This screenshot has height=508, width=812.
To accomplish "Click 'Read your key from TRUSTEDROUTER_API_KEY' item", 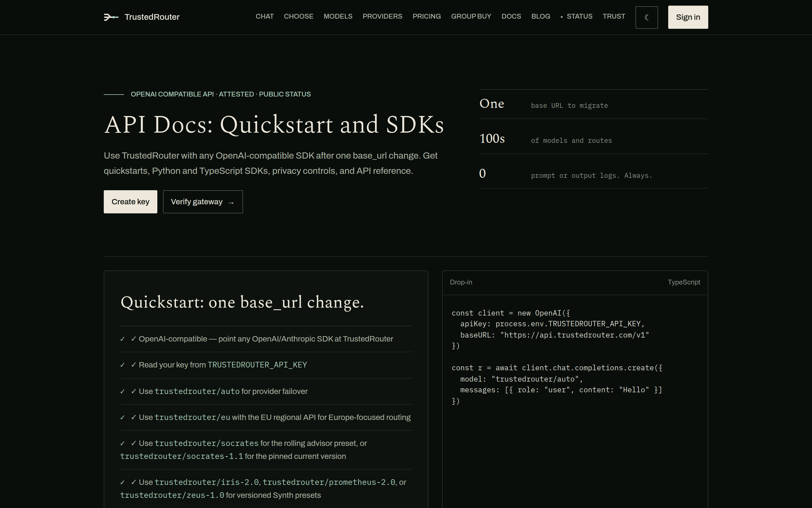I will [266, 365].
